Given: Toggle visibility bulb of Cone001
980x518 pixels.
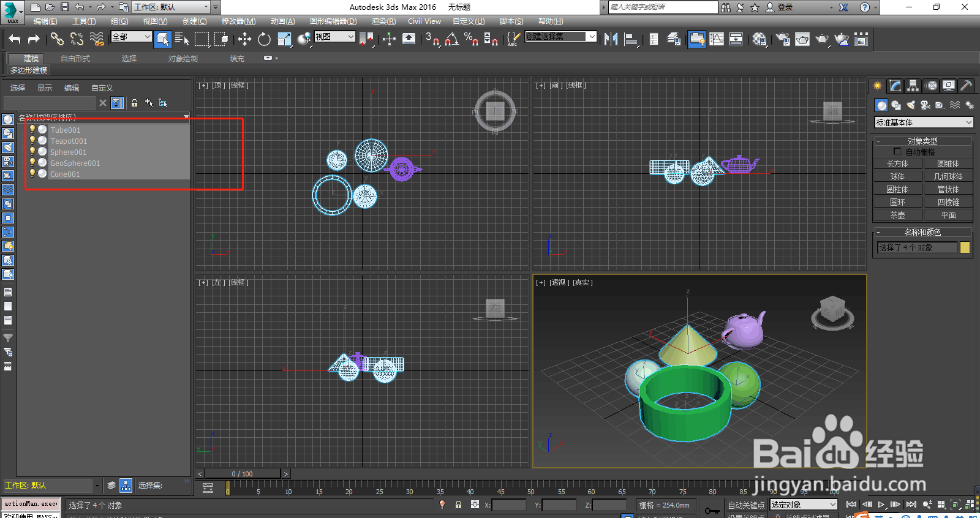Looking at the screenshot, I should coord(32,173).
